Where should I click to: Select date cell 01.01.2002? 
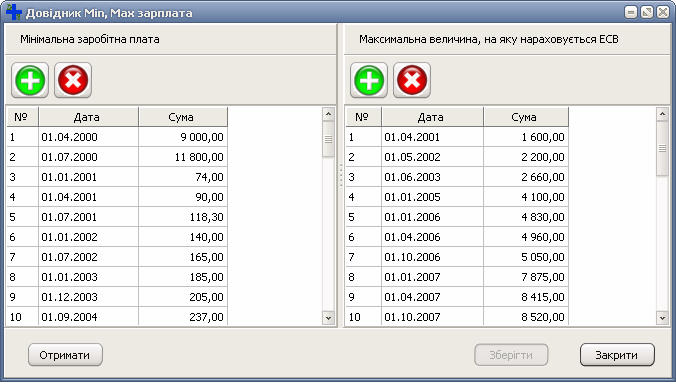[x=88, y=237]
